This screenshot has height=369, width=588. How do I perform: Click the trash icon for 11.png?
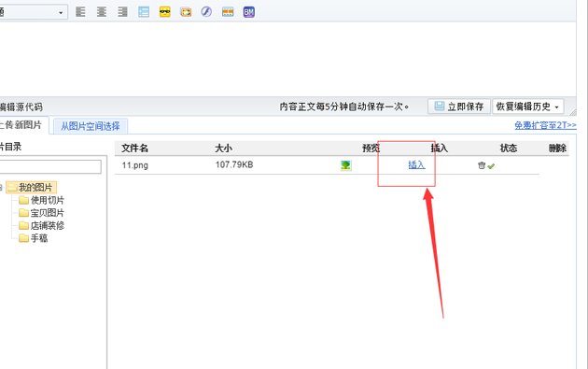pyautogui.click(x=482, y=165)
